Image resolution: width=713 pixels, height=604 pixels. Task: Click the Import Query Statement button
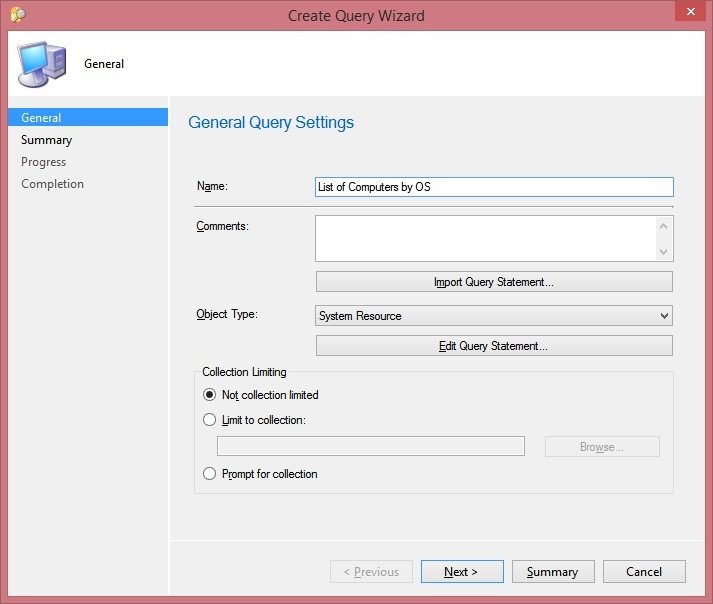(494, 282)
